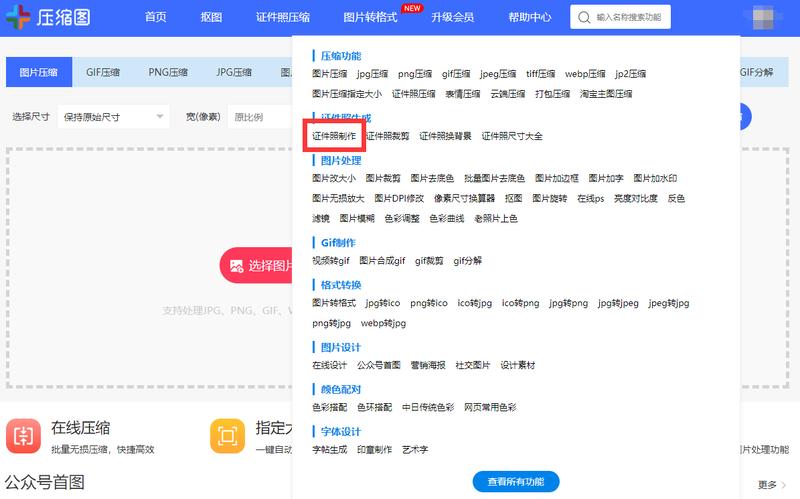The width and height of the screenshot is (800, 499).
Task: Click the 查看所有功能 button
Action: 516,482
